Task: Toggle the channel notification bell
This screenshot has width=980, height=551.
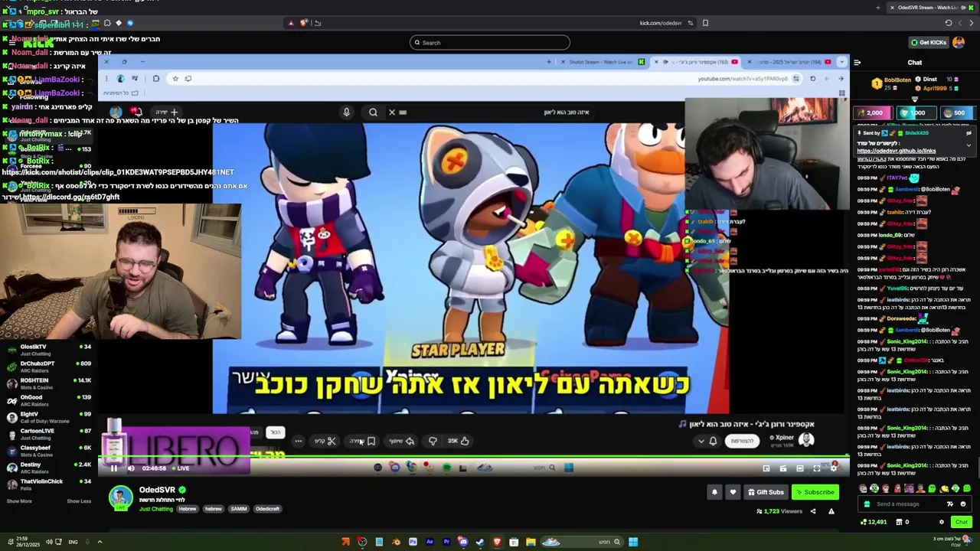Action: [x=714, y=492]
